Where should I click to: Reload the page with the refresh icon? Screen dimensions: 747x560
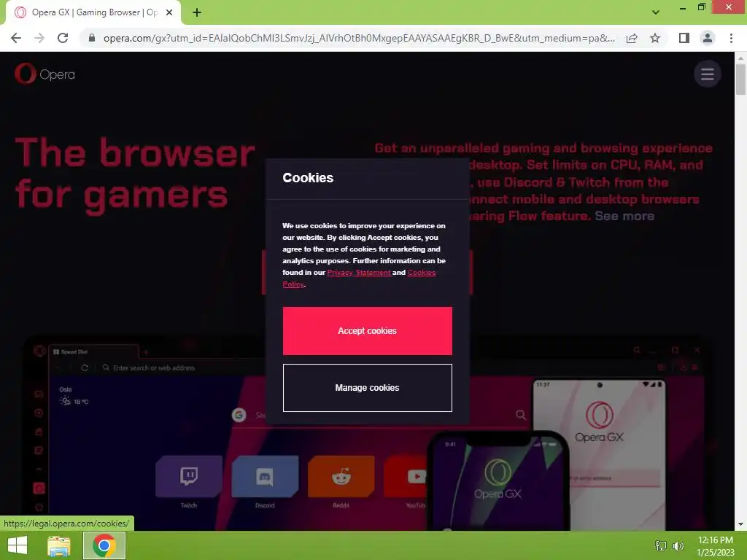click(x=63, y=38)
